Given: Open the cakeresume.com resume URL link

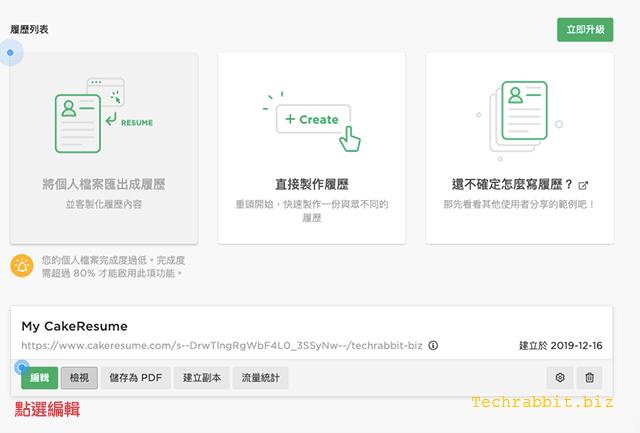Looking at the screenshot, I should tap(222, 346).
